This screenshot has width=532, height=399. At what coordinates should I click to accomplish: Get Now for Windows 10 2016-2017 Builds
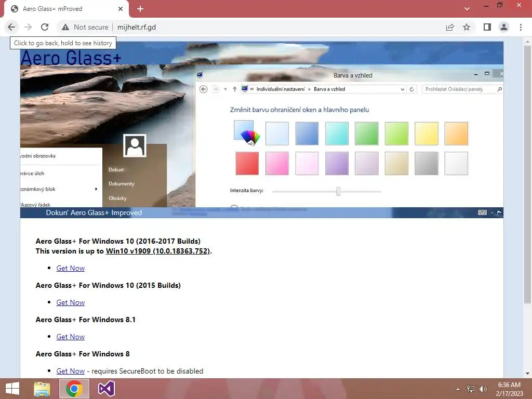click(70, 268)
